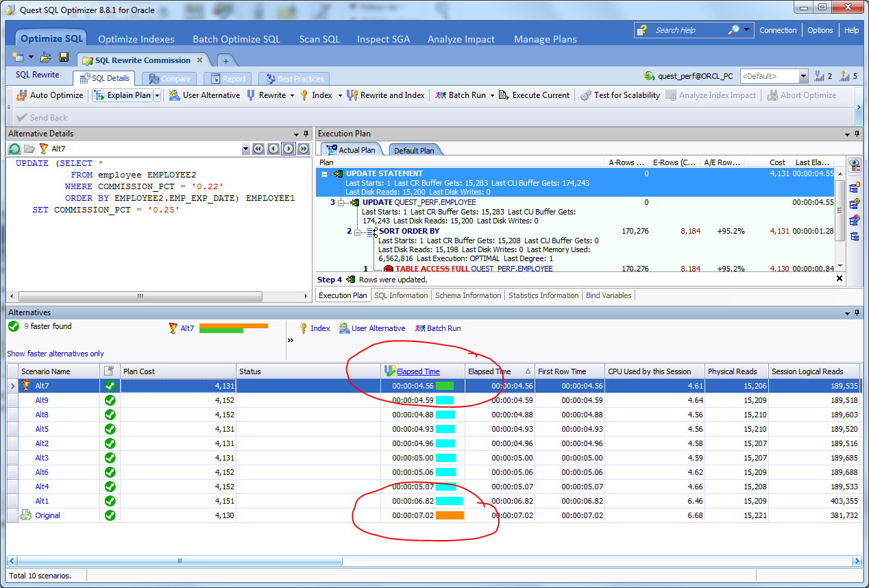Click Show faster alternatives only link
The image size is (869, 588).
[x=56, y=354]
